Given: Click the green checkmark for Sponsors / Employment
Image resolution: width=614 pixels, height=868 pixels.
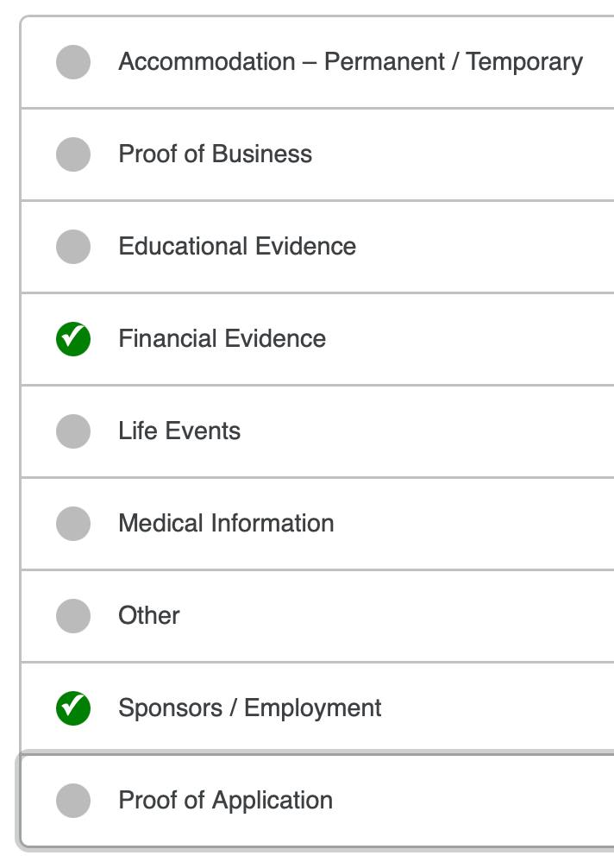Looking at the screenshot, I should click(x=73, y=708).
